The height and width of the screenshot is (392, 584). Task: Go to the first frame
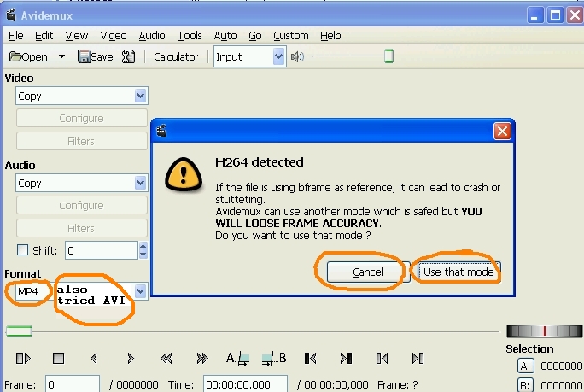point(382,359)
